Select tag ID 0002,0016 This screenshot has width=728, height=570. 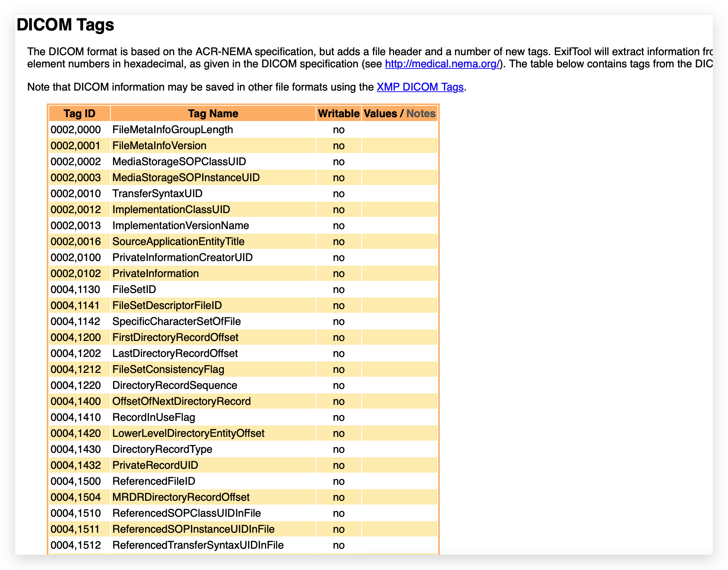[x=76, y=242]
